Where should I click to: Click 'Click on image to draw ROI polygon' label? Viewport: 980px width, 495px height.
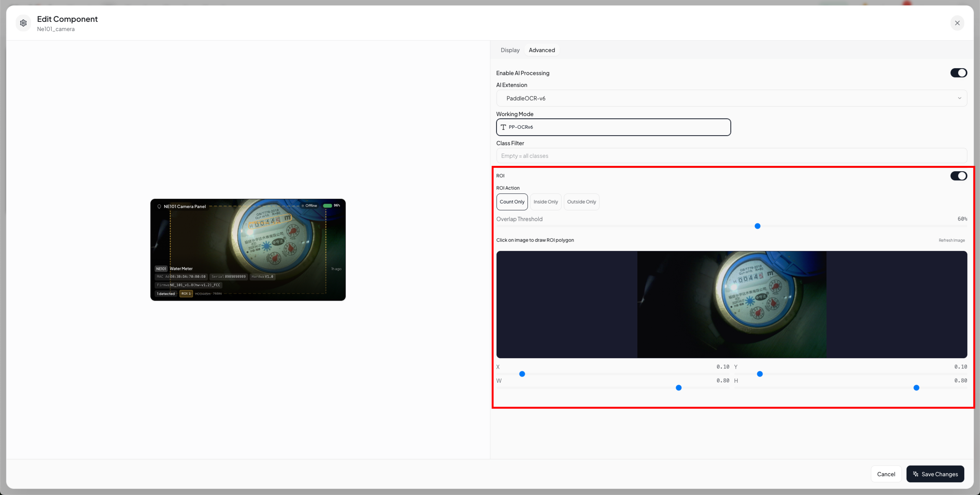point(535,240)
